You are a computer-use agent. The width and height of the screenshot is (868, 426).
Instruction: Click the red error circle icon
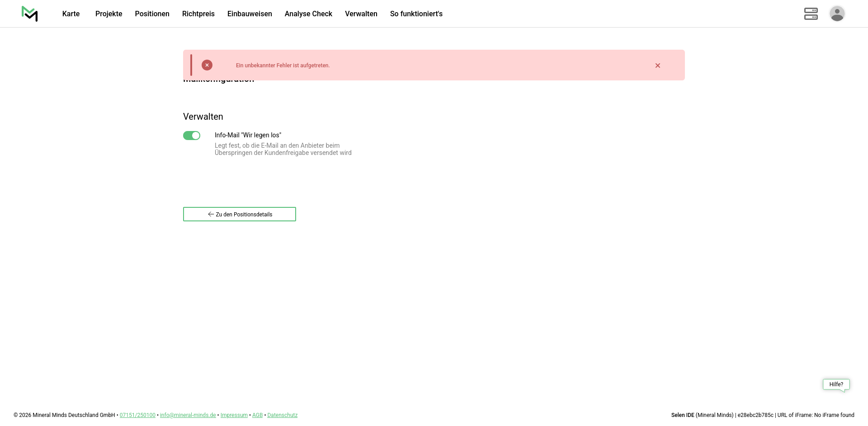pos(207,65)
